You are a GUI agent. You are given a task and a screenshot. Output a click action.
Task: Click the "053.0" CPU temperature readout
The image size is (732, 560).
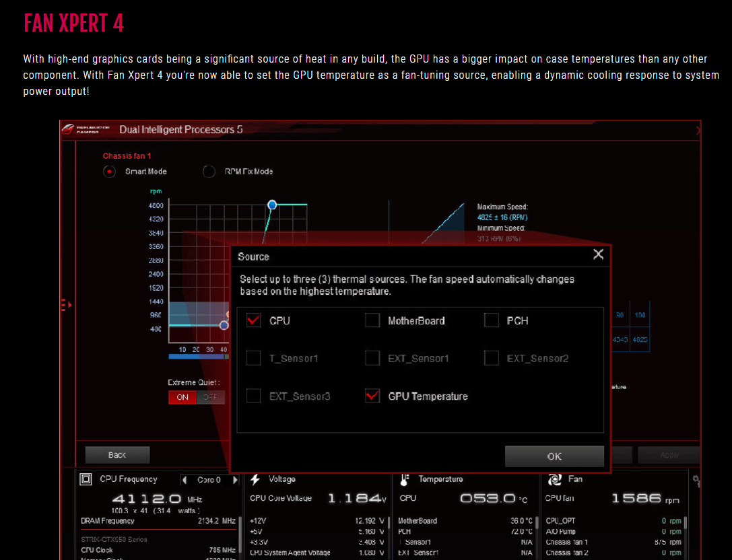click(x=488, y=499)
